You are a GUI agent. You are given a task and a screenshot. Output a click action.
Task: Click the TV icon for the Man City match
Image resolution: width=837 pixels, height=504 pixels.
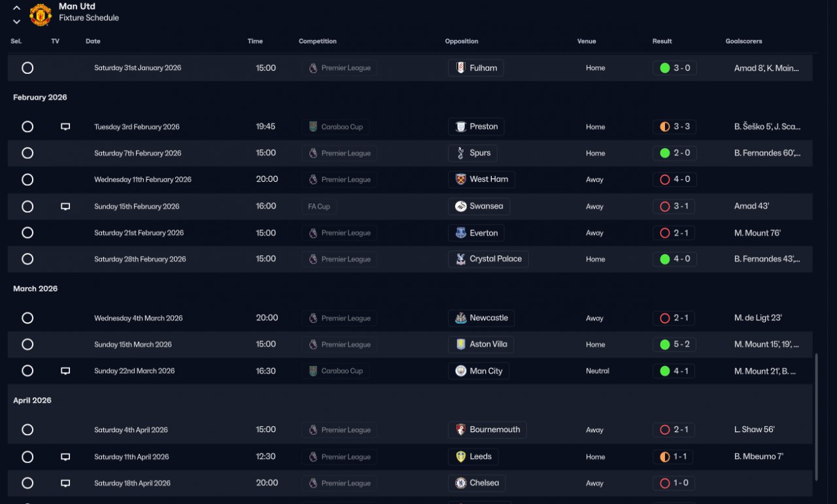pos(65,371)
